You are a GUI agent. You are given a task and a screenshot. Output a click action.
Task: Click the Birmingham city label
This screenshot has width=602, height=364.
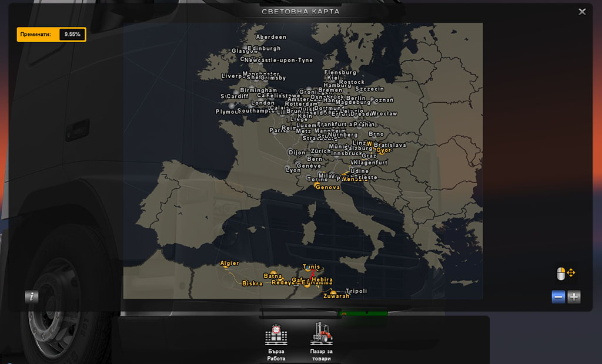pos(259,90)
